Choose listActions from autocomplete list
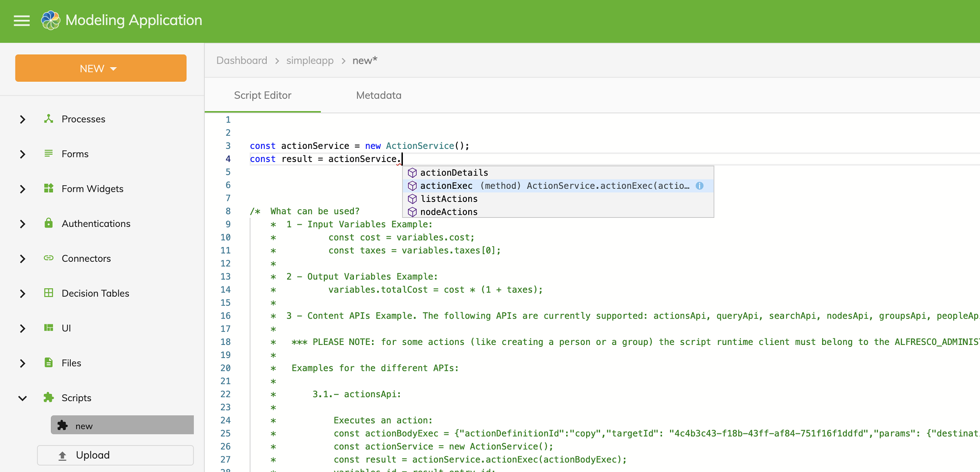 449,199
